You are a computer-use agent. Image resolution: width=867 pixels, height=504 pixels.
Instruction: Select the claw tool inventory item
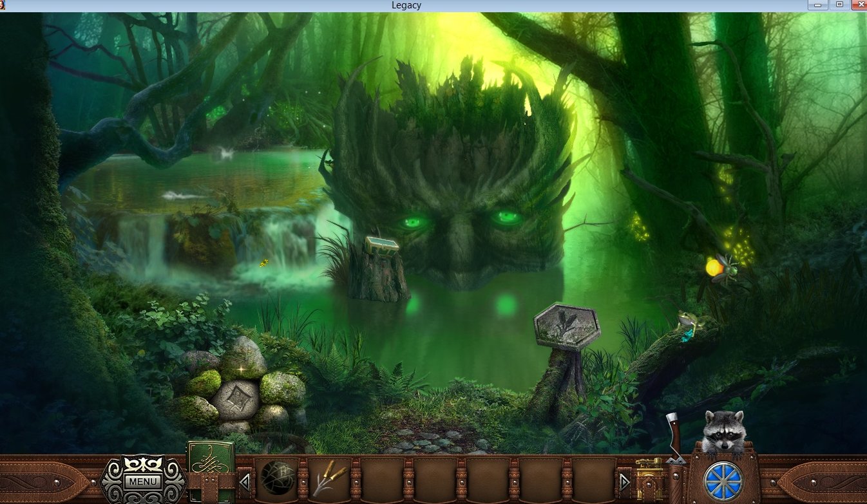pos(330,480)
